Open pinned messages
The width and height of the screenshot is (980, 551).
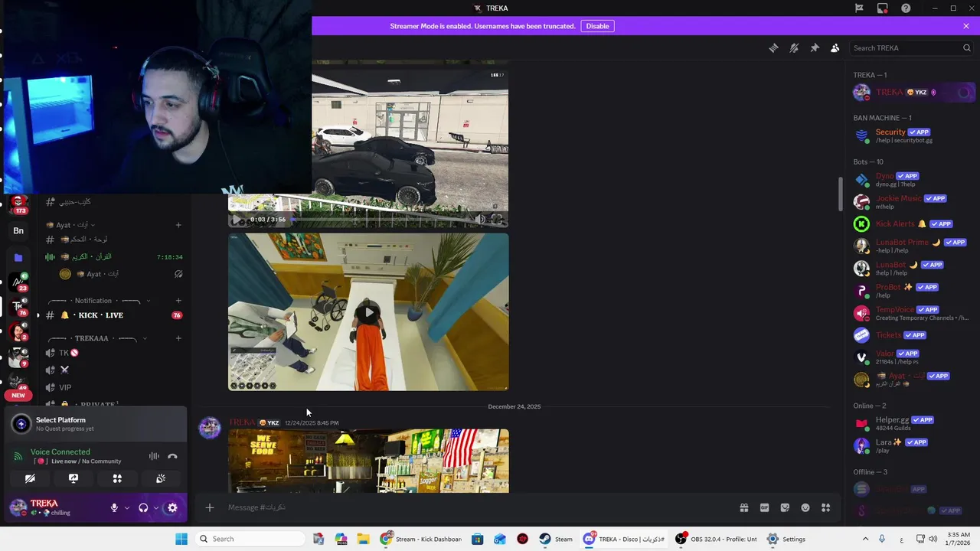click(815, 47)
